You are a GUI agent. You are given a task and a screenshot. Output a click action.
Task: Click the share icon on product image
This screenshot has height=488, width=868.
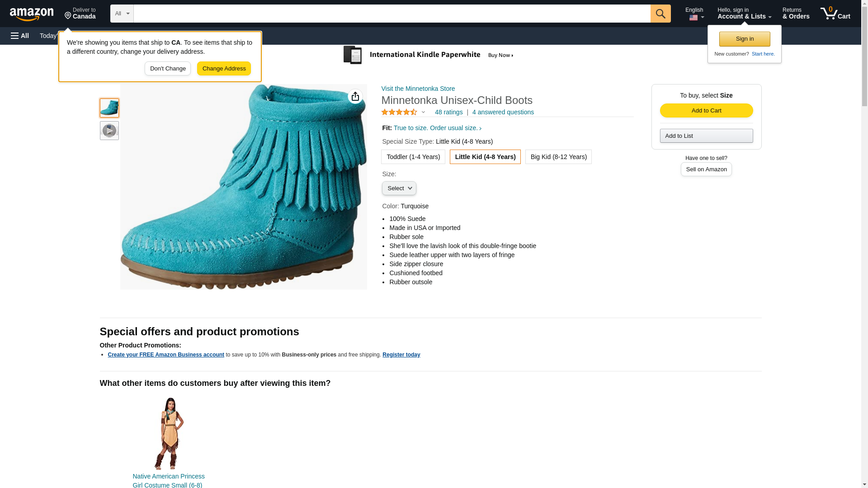click(x=355, y=96)
